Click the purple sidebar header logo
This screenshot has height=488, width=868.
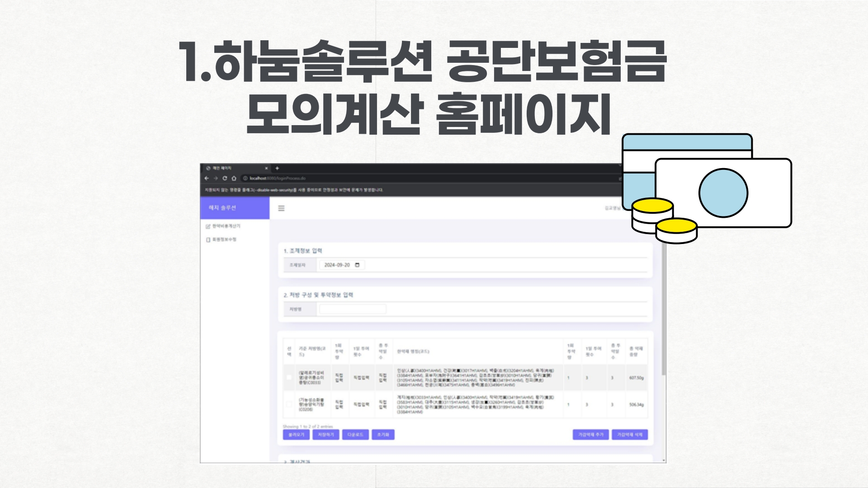pos(235,208)
